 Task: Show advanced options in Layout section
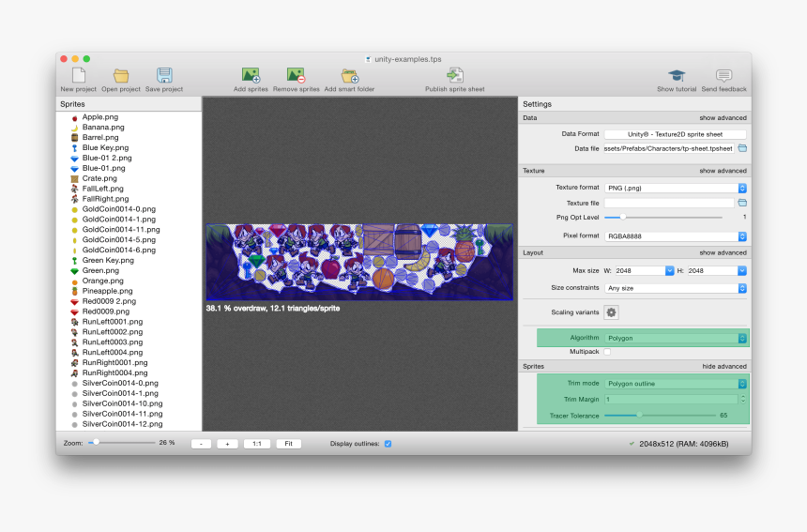tap(723, 252)
